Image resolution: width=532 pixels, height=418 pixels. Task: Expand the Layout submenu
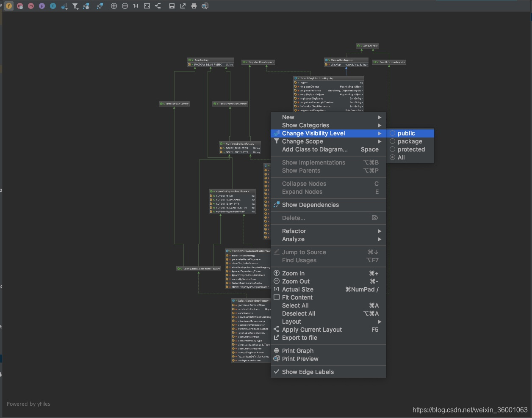[x=328, y=322]
